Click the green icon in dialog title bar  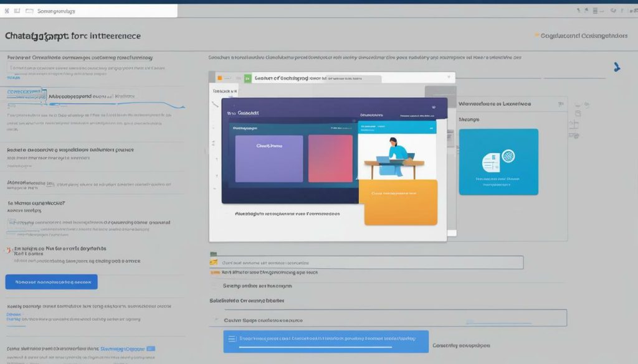pos(248,79)
